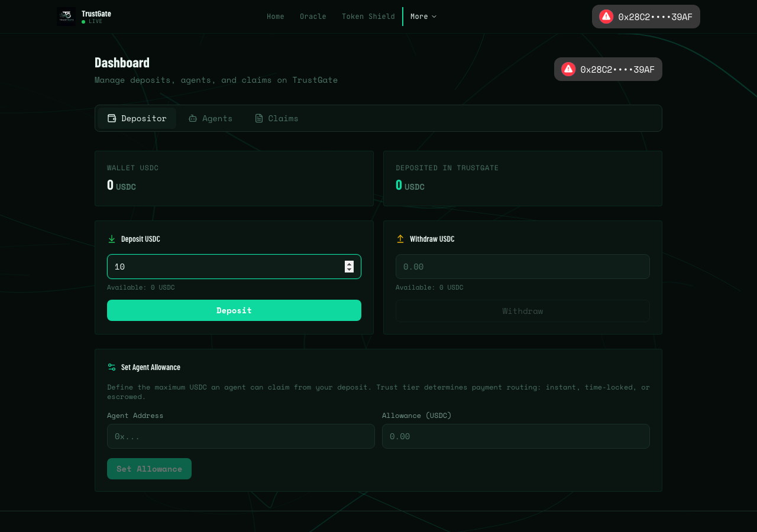Click the Agent Address field label
Screen dimensions: 757x532
pyautogui.click(x=135, y=416)
